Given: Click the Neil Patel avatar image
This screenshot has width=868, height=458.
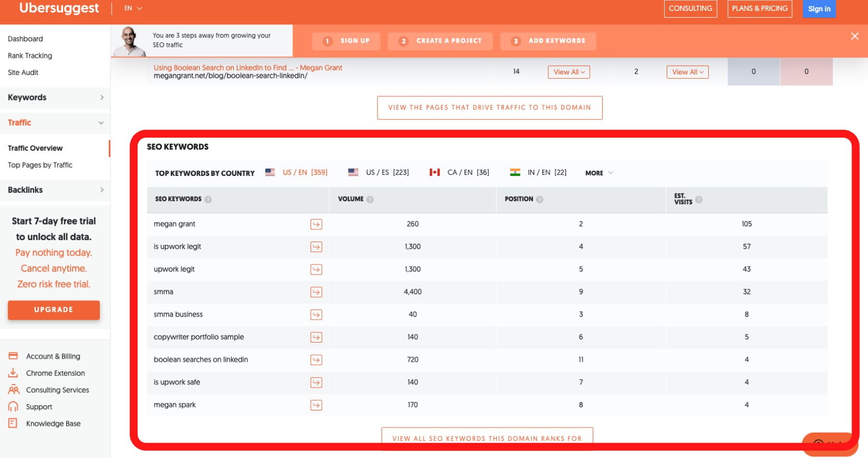Looking at the screenshot, I should pos(129,41).
